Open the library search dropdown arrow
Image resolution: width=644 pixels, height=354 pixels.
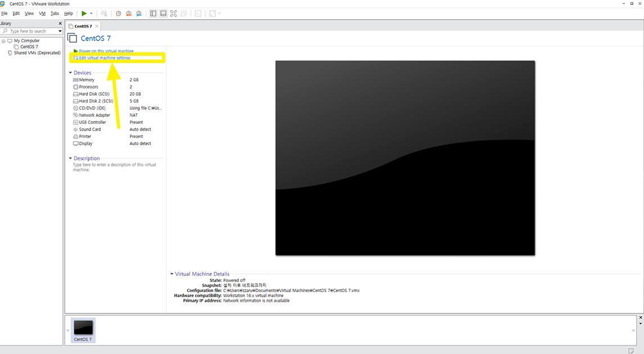(x=60, y=32)
